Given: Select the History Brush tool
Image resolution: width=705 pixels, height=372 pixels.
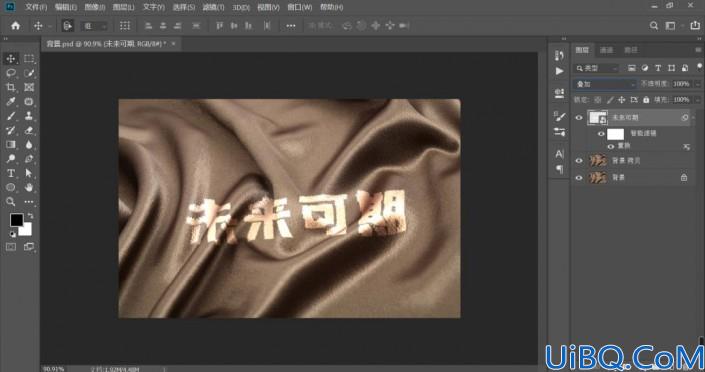Looking at the screenshot, I should tap(11, 130).
